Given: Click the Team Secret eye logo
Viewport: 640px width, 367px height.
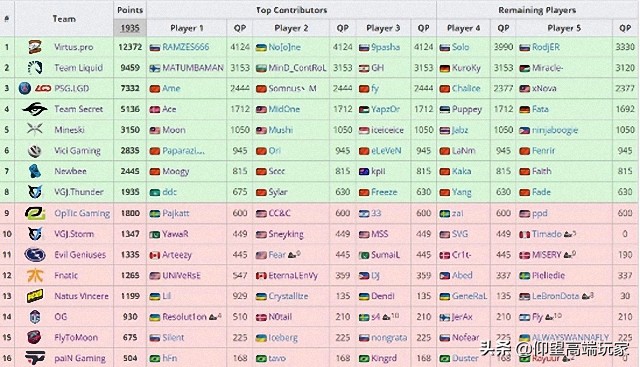Looking at the screenshot, I should [35, 109].
